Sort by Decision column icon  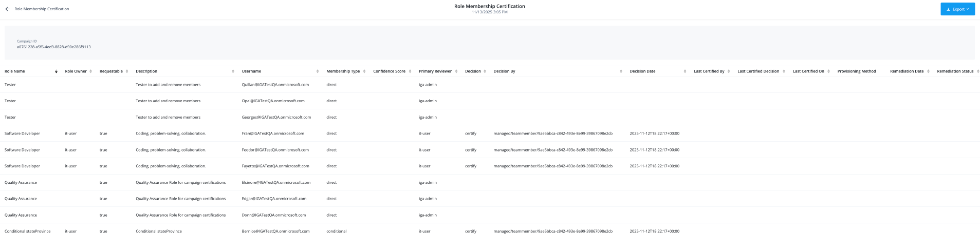coord(485,71)
